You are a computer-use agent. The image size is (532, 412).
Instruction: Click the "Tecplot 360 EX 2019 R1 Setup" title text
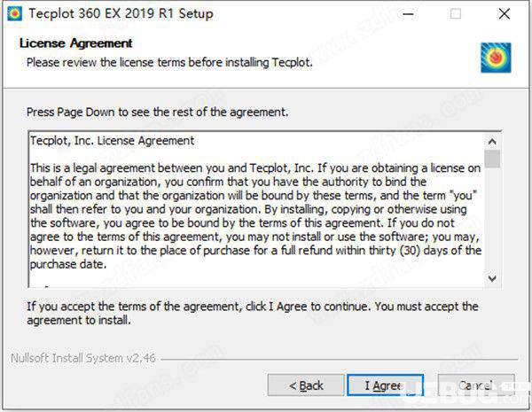tap(121, 14)
